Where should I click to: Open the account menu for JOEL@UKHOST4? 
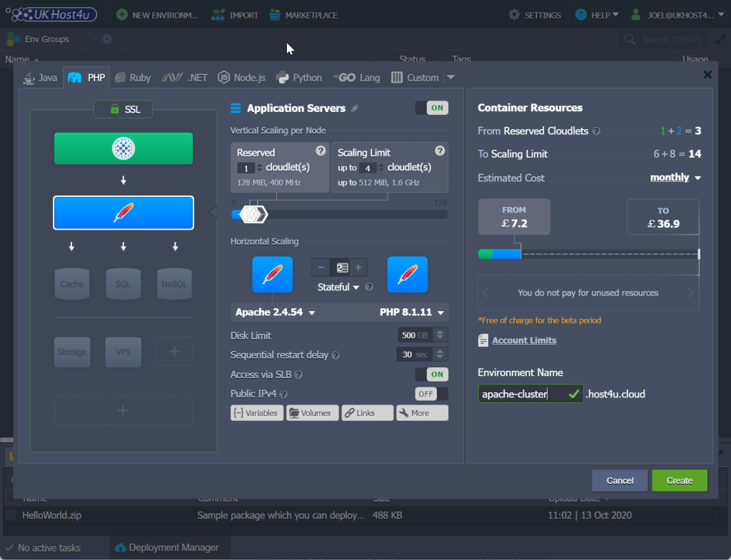pos(677,15)
